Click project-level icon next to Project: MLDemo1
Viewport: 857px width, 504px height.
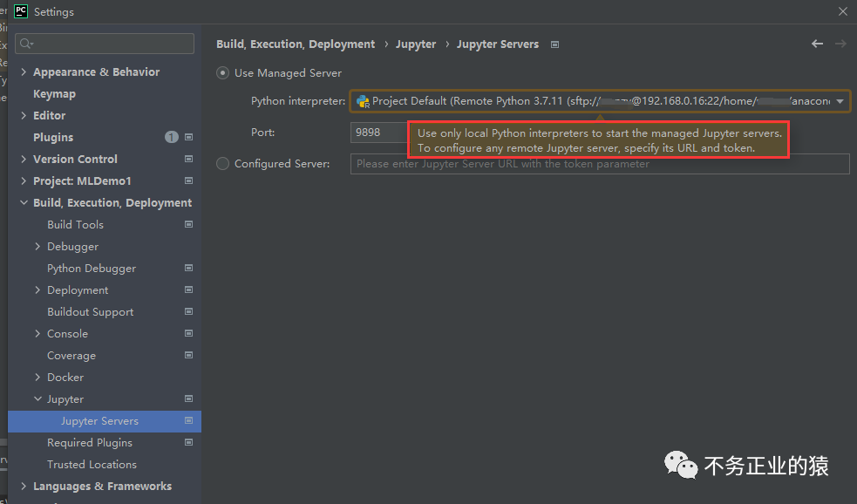click(188, 181)
